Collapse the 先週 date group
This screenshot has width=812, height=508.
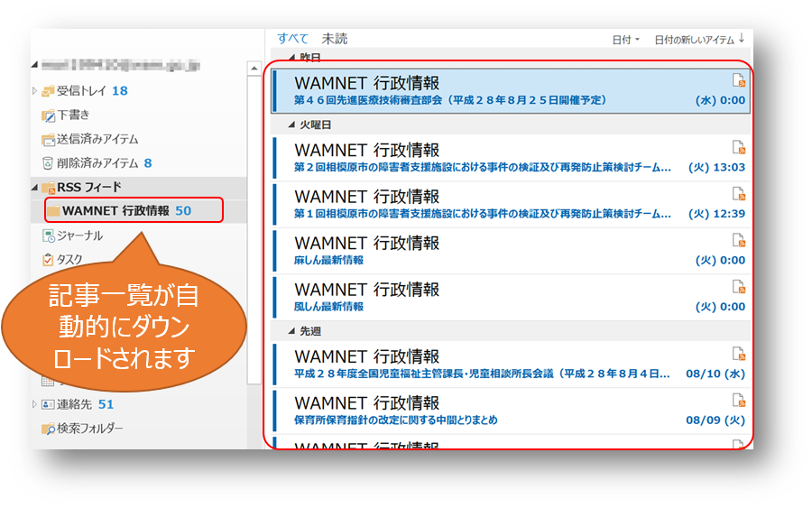(292, 331)
